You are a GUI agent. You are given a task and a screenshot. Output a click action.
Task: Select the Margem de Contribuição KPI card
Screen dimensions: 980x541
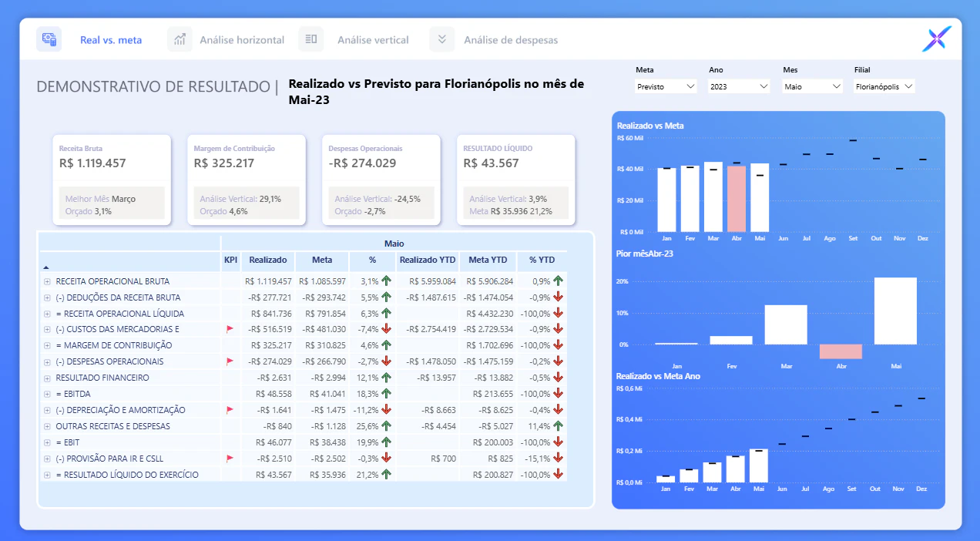click(x=247, y=180)
